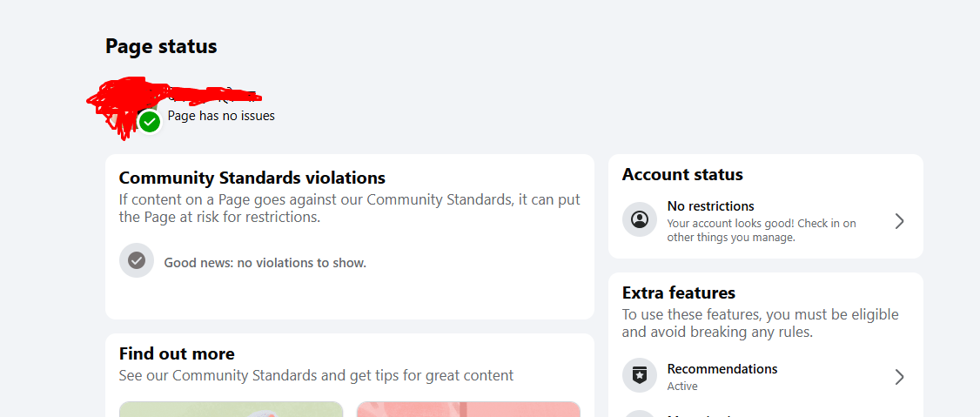Click the Find out more heading
This screenshot has width=980, height=417.
[x=177, y=353]
